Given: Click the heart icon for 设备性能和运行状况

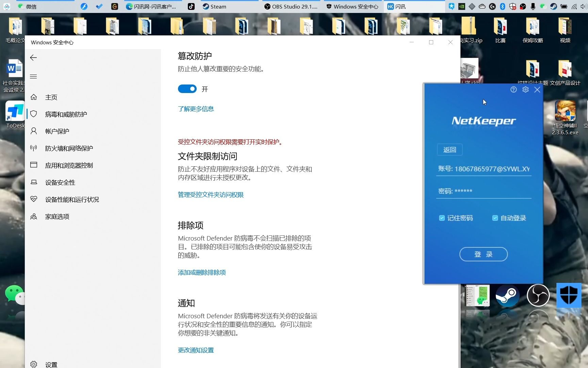Looking at the screenshot, I should coord(34,199).
